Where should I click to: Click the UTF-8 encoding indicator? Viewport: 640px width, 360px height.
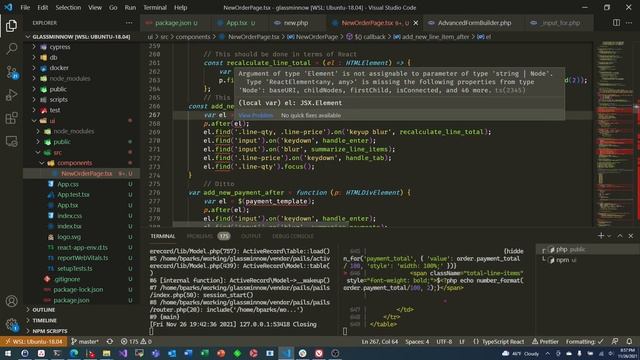444,342
